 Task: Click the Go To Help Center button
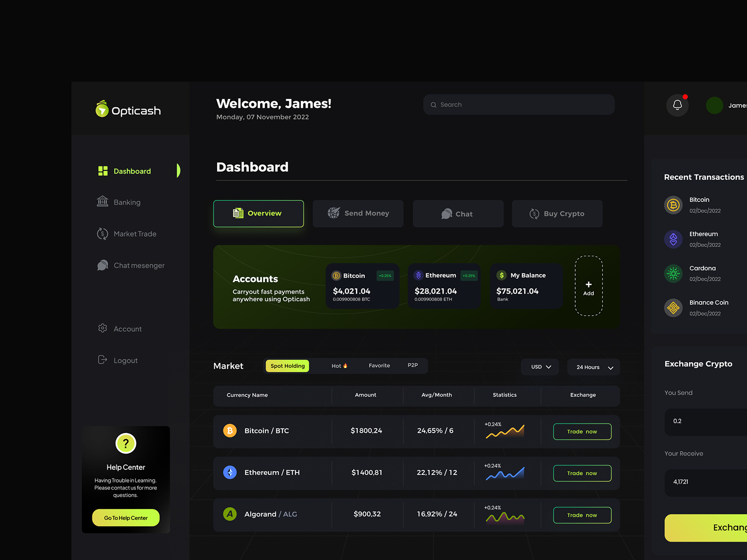tap(126, 518)
